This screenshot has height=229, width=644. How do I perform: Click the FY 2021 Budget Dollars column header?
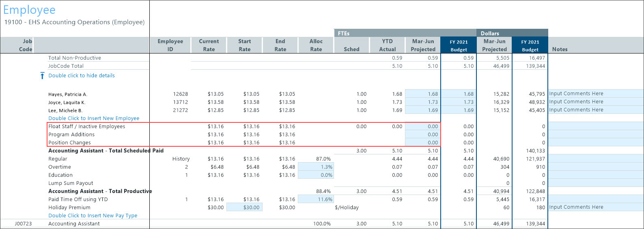tap(530, 45)
